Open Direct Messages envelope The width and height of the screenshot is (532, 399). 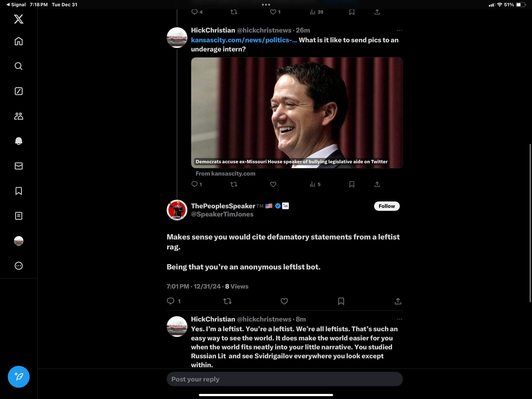18,166
